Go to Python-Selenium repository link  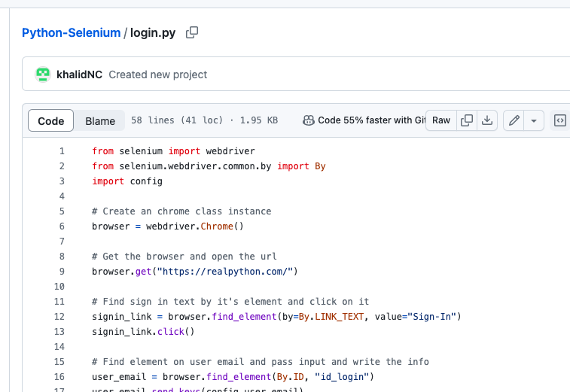pos(71,32)
